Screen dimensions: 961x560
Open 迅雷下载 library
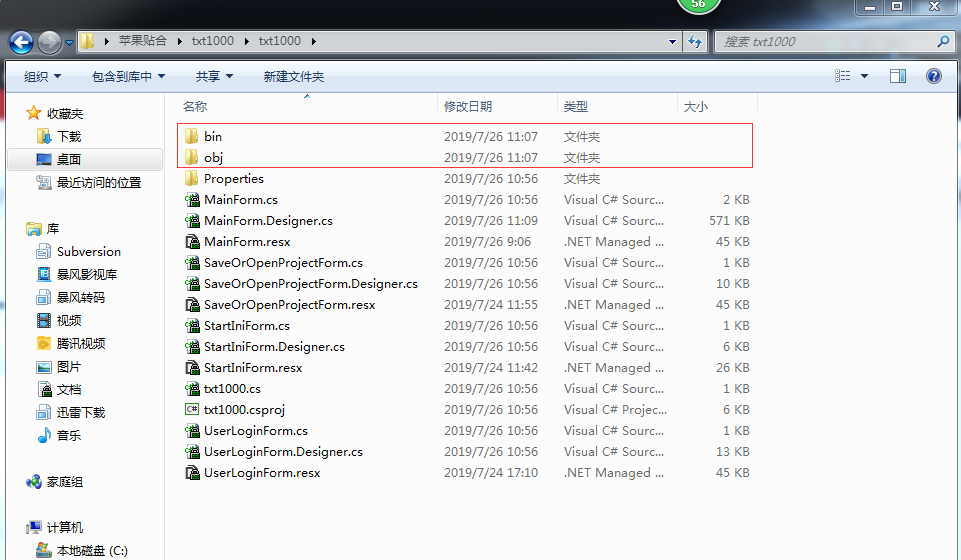coord(80,412)
